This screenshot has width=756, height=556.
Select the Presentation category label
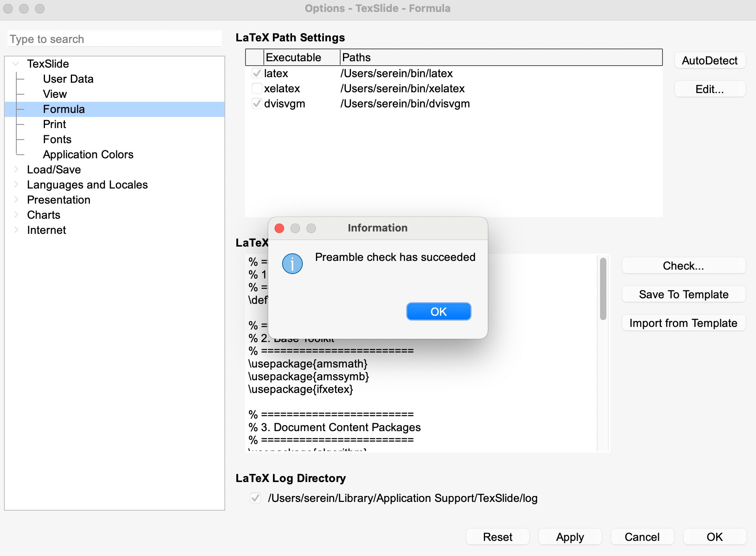(59, 200)
